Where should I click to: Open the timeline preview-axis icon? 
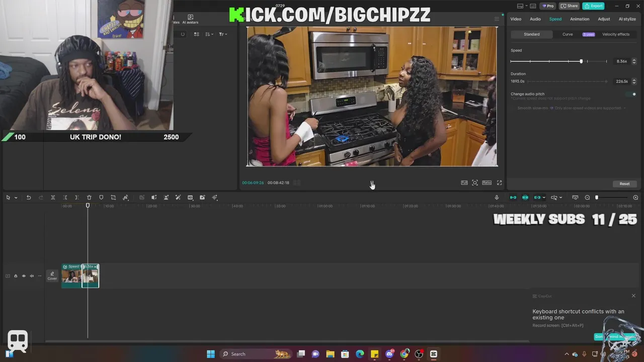(x=575, y=198)
